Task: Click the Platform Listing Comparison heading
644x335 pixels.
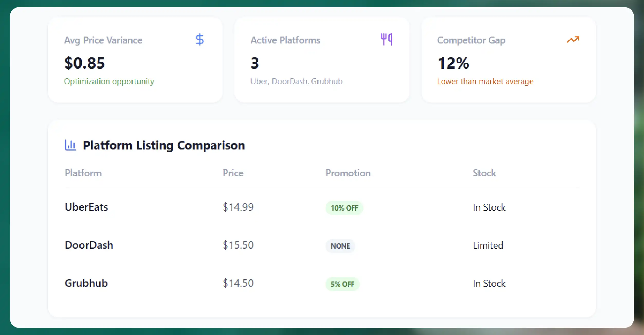Action: (164, 145)
